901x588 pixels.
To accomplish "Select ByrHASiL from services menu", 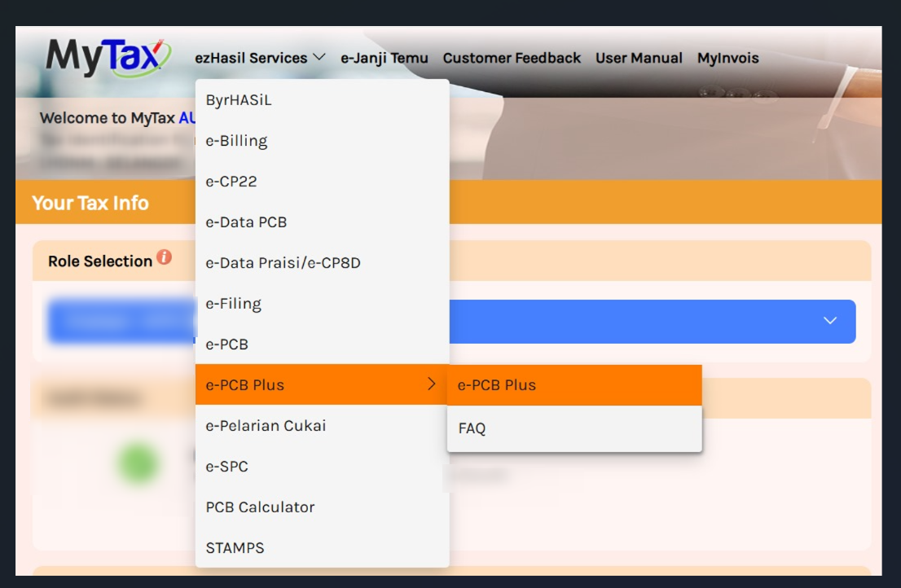I will (x=323, y=100).
